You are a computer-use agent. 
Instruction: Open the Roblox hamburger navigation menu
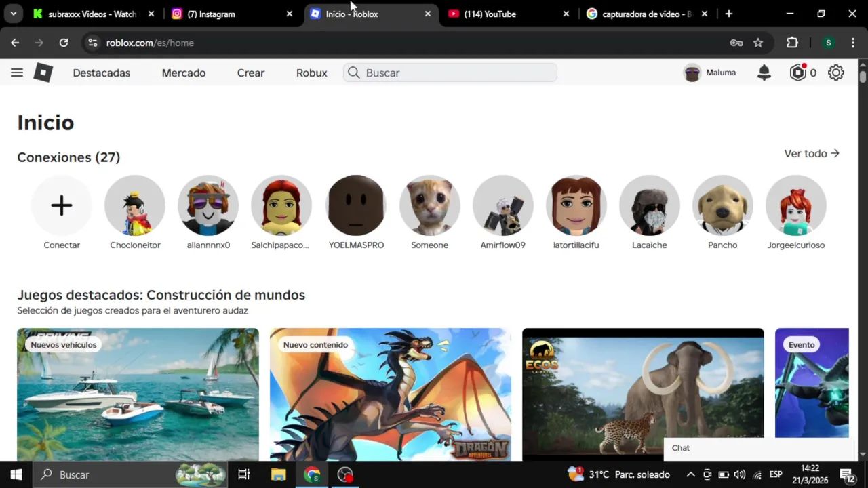coord(17,73)
